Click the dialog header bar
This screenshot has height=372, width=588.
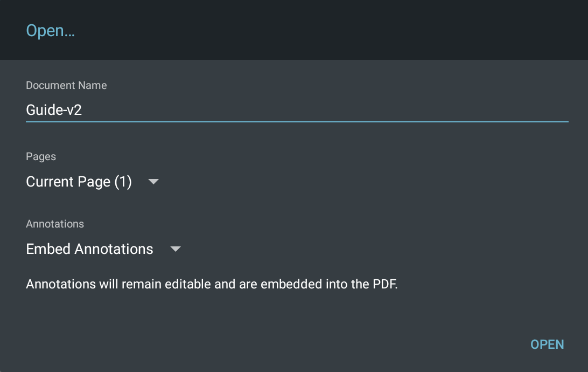[x=294, y=30]
